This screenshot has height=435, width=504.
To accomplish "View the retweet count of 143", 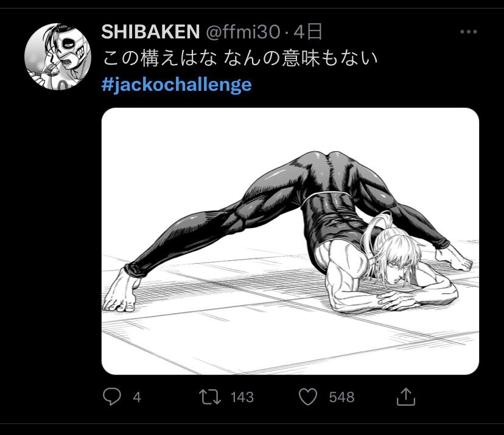I will tap(242, 397).
